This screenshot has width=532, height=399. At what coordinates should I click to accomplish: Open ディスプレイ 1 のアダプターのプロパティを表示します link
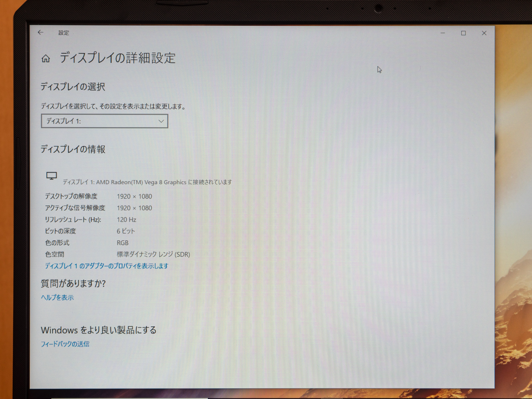pos(106,266)
